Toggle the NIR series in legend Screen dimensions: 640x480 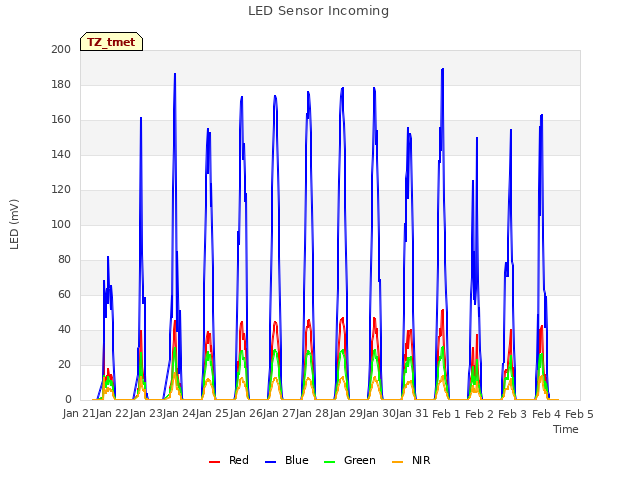[x=411, y=460]
